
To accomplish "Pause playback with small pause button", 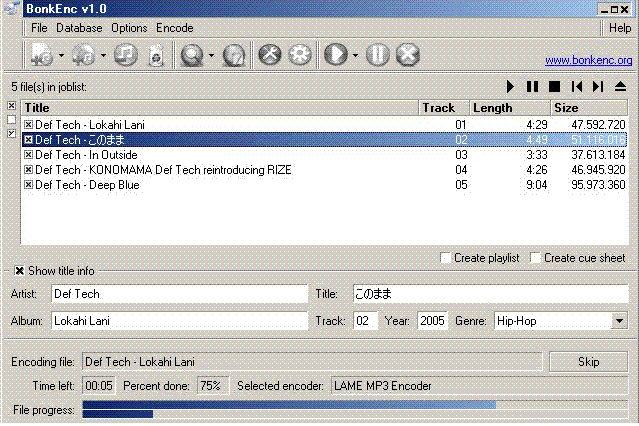I will coord(532,86).
